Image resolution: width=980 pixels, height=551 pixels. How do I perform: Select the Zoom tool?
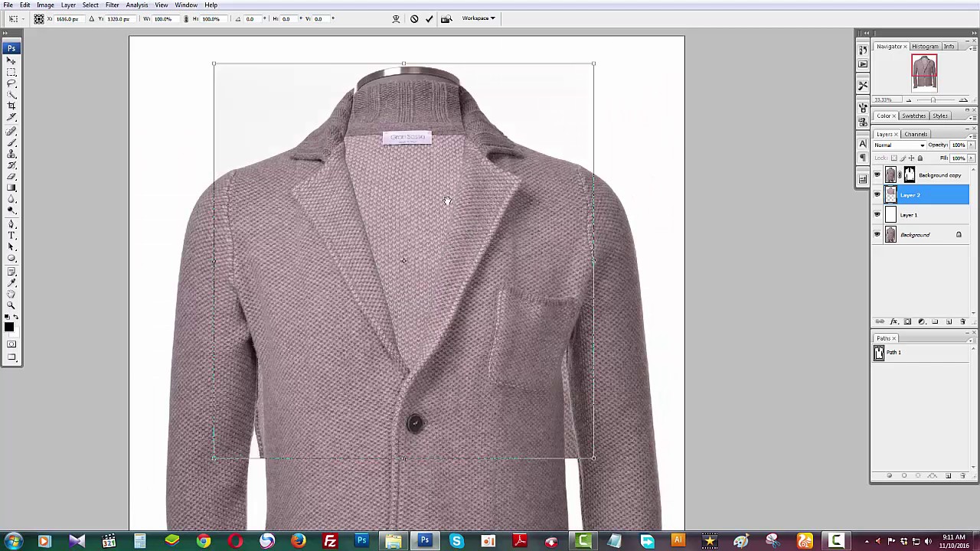11,305
